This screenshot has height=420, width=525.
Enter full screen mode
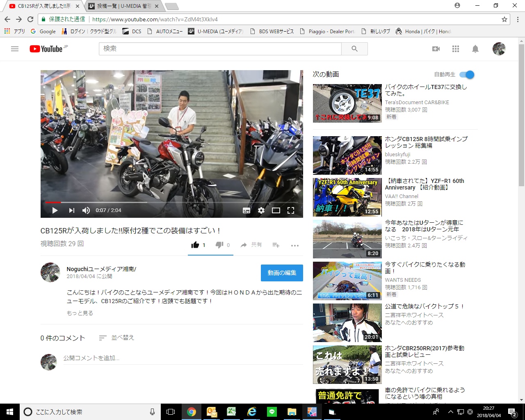(291, 210)
